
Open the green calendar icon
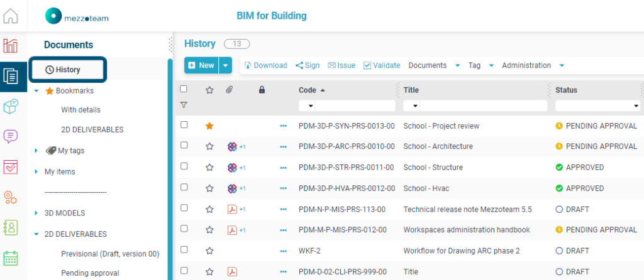[11, 258]
